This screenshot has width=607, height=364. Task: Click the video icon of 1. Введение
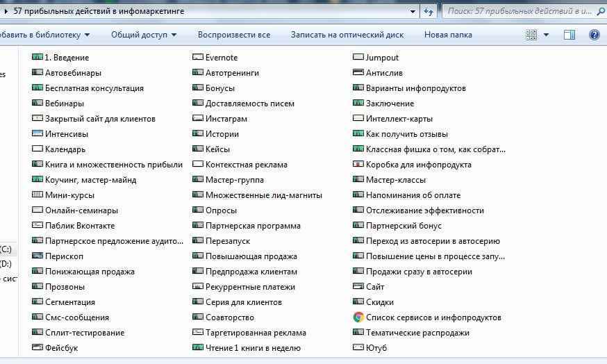point(38,57)
